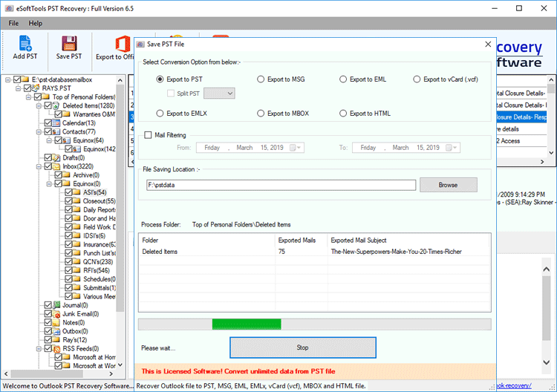Choose the Export to EMLX option
The height and width of the screenshot is (392, 557).
tap(160, 114)
